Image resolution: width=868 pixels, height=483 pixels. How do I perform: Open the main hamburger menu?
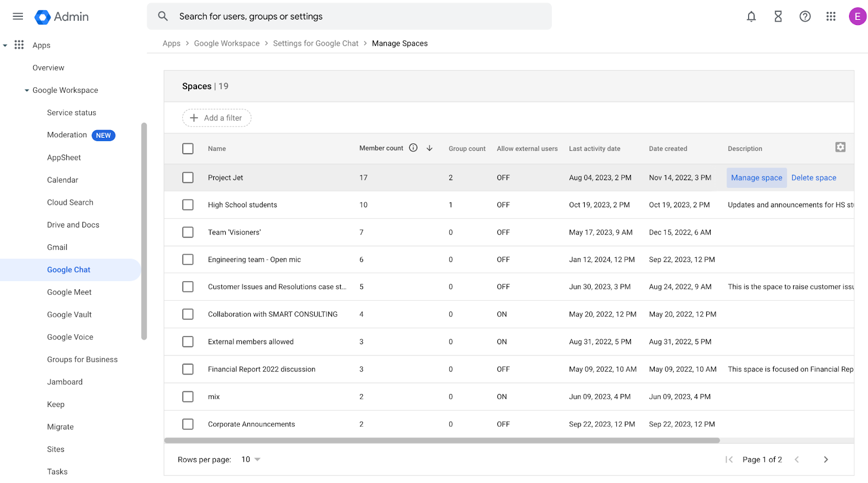[x=18, y=16]
